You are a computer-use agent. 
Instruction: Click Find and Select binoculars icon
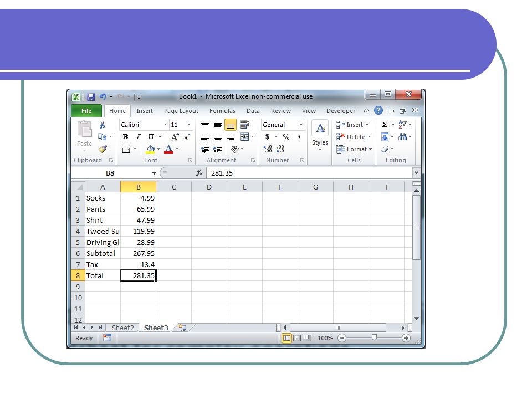click(x=402, y=137)
